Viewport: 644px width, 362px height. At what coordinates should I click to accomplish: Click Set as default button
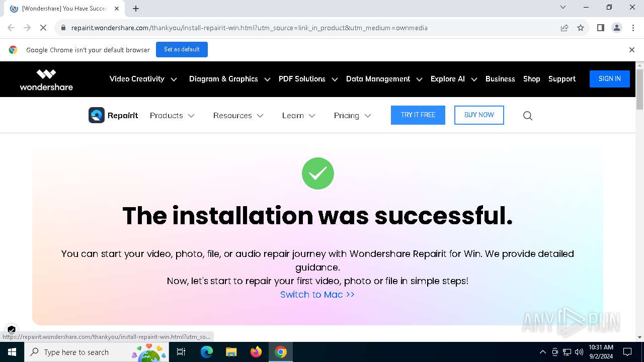[x=182, y=49]
